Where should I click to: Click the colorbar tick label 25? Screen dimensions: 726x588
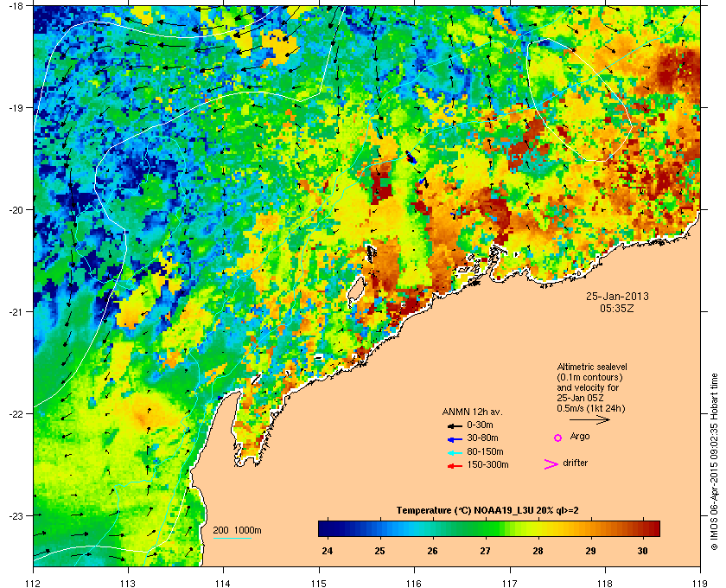379,551
